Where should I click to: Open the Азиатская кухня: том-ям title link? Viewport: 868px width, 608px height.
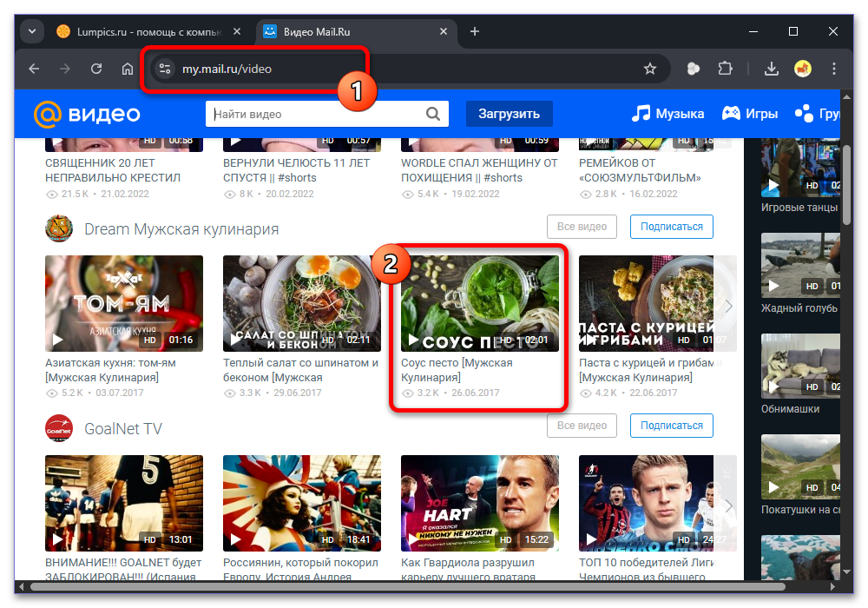110,370
